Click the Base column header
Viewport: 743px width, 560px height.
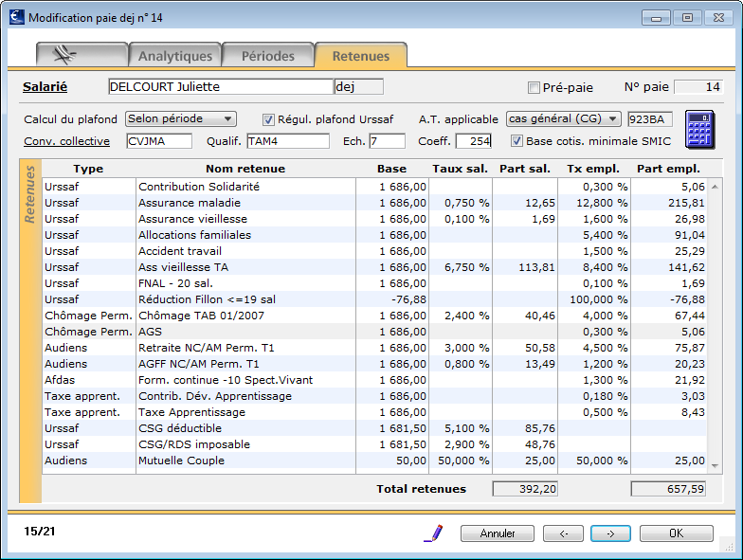click(x=392, y=169)
